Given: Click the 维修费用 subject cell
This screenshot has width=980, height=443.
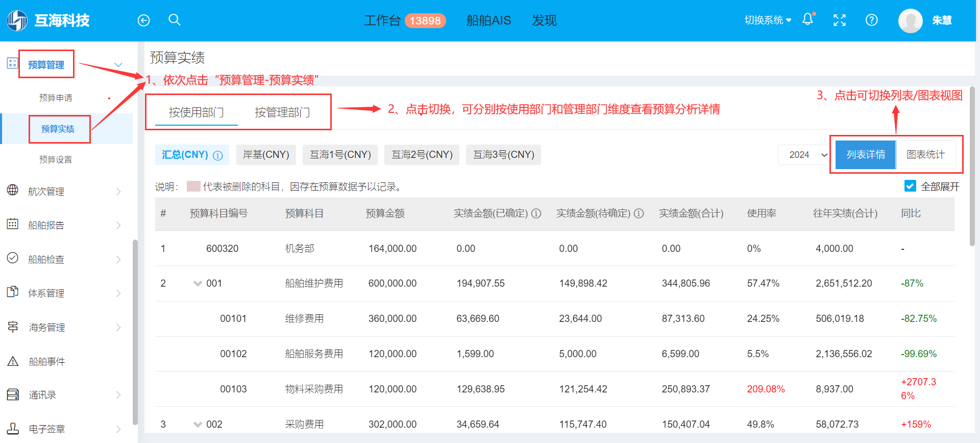Looking at the screenshot, I should (x=304, y=319).
